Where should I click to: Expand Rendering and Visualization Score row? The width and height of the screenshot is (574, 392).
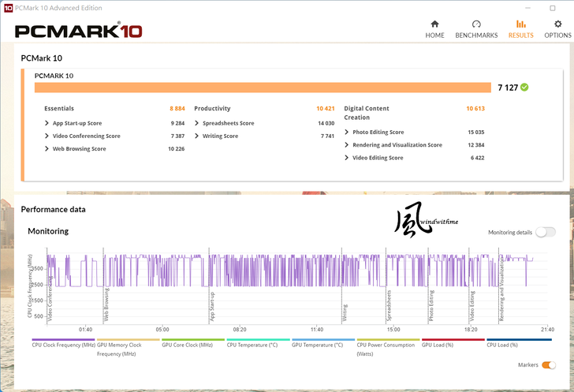[347, 145]
